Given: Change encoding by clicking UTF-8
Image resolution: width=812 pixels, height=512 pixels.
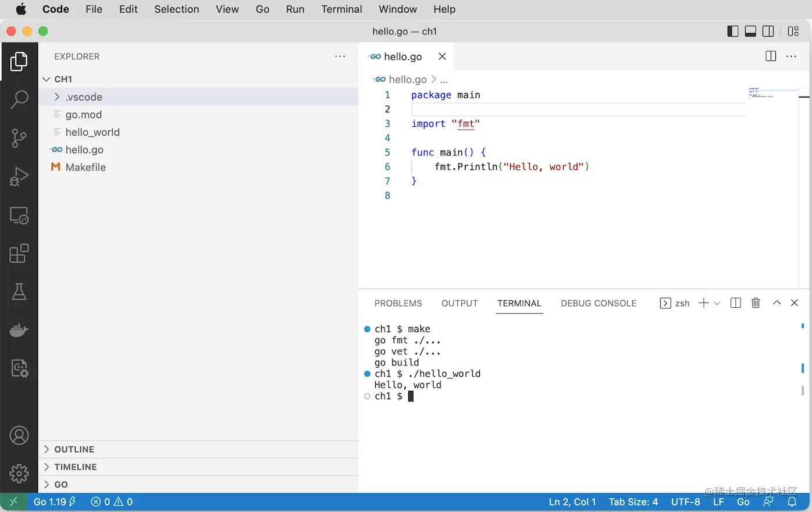Looking at the screenshot, I should click(685, 502).
